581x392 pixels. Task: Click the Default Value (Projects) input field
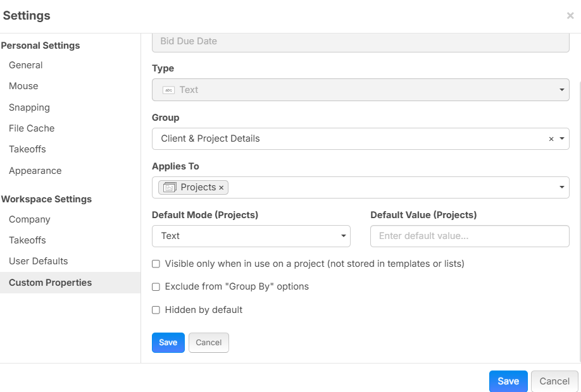tap(470, 236)
